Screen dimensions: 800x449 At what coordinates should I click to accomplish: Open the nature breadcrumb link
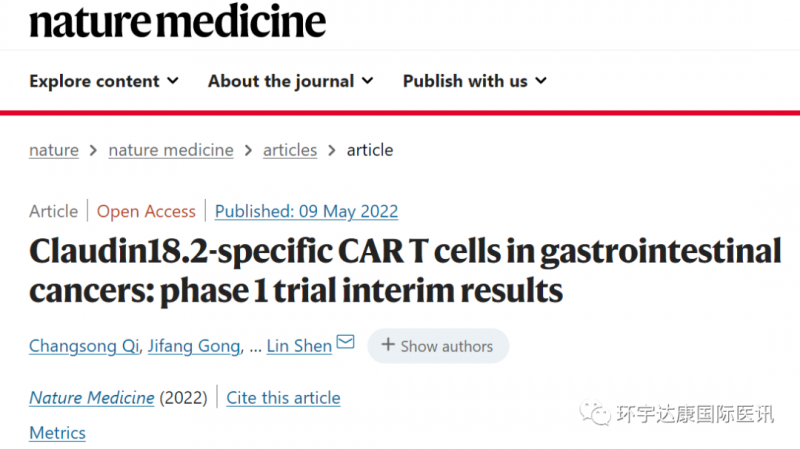tap(54, 151)
